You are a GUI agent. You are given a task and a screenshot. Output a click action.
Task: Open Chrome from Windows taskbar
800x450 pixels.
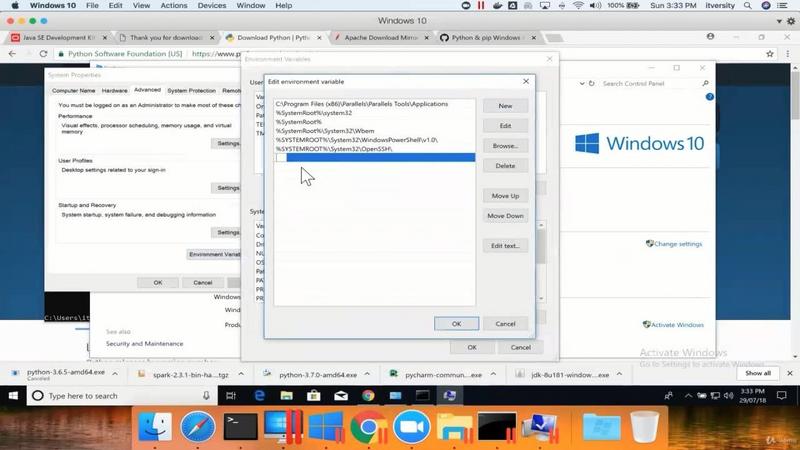368,395
